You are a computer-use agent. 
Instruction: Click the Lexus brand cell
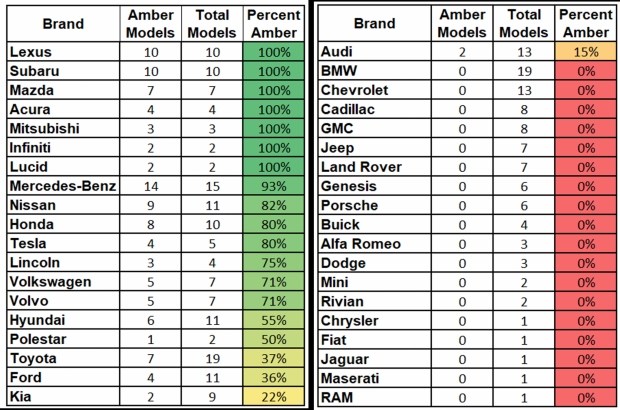(62, 52)
